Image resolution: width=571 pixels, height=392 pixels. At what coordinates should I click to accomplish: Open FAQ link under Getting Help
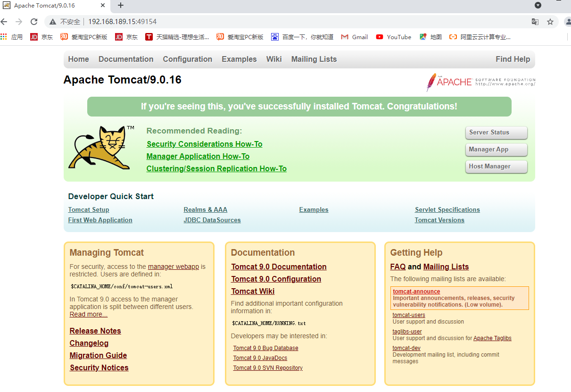tap(398, 267)
